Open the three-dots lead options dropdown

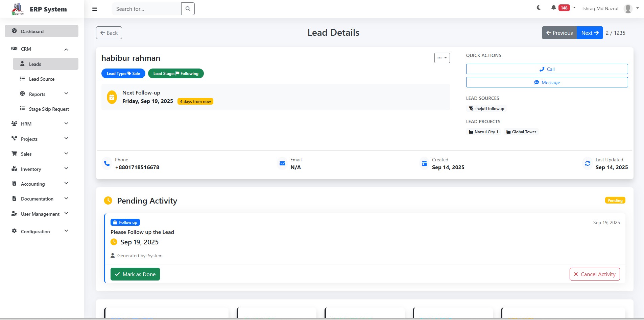[442, 58]
